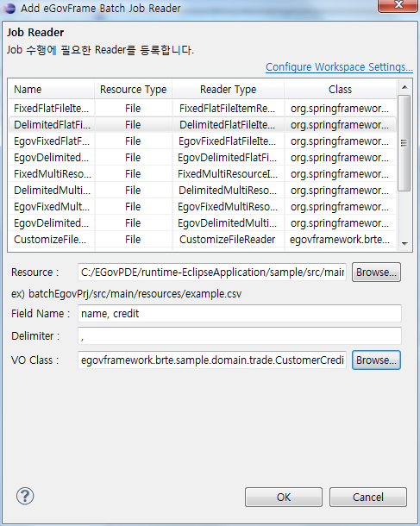Click the Resource Type column header
This screenshot has height=526, width=420.
coord(133,89)
